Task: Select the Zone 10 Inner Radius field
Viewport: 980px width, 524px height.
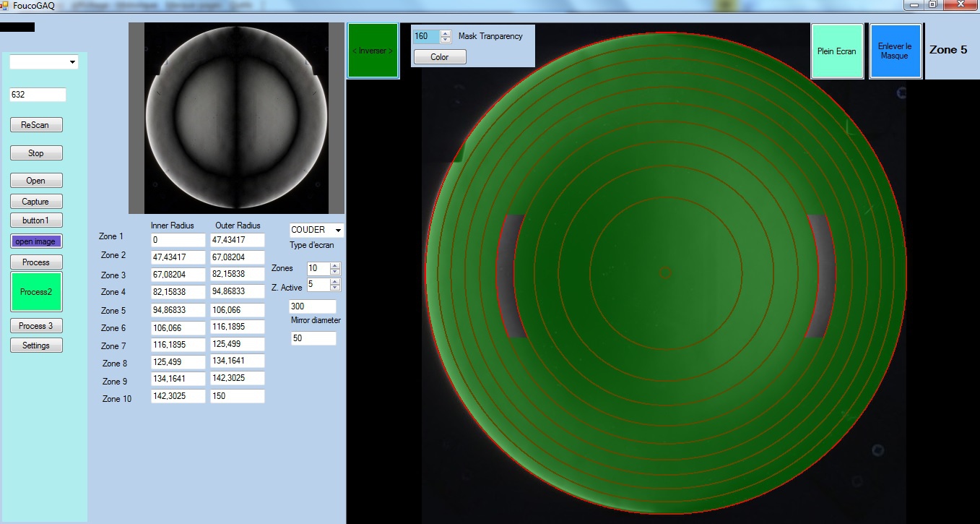Action: (x=178, y=396)
